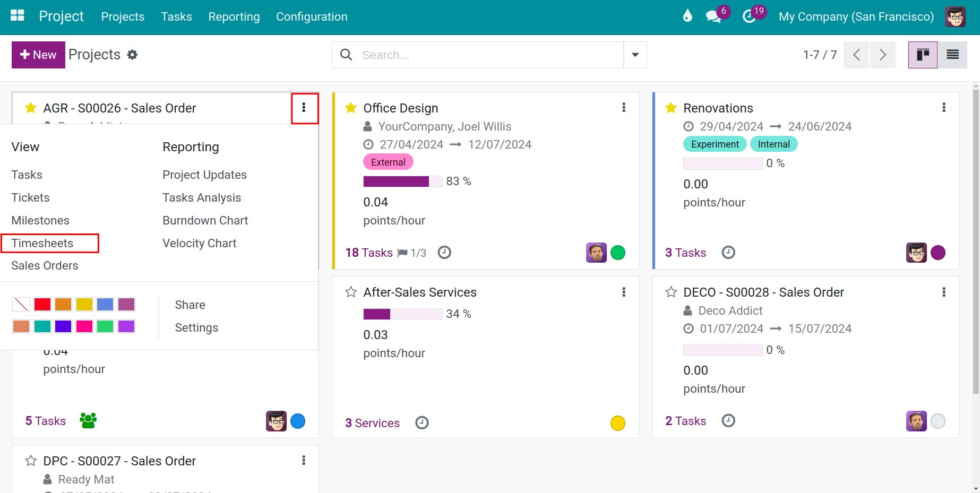Change blue status dot on AGR card
This screenshot has width=980, height=493.
tap(298, 421)
